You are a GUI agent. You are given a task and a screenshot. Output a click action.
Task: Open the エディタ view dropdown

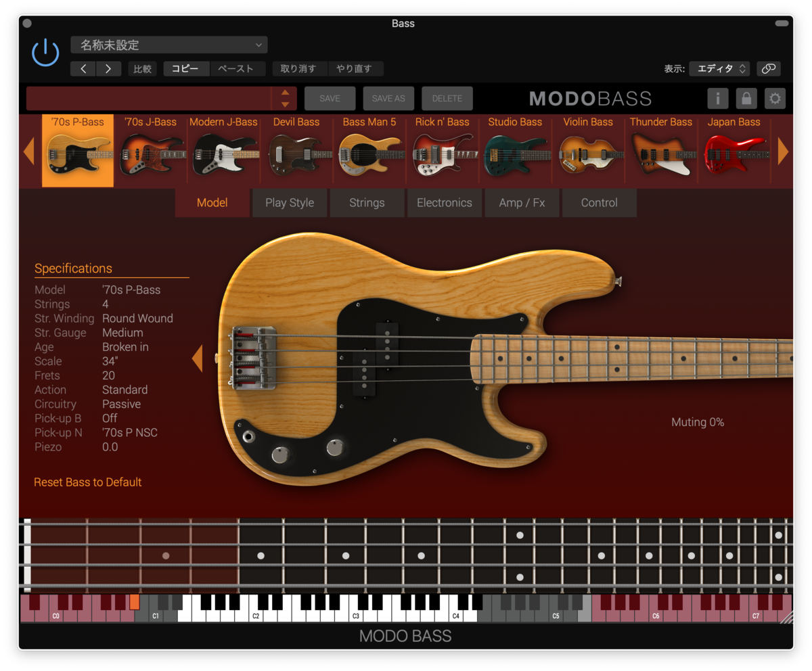pyautogui.click(x=719, y=68)
